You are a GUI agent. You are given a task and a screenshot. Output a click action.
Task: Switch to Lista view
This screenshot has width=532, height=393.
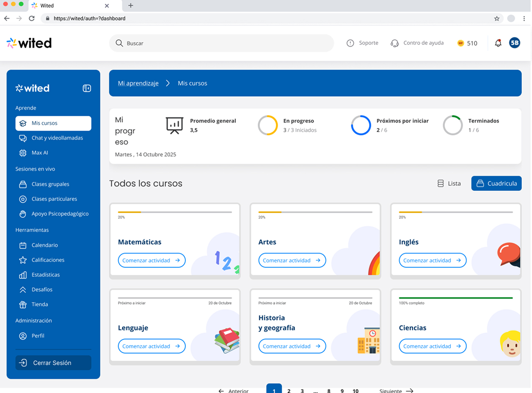449,184
